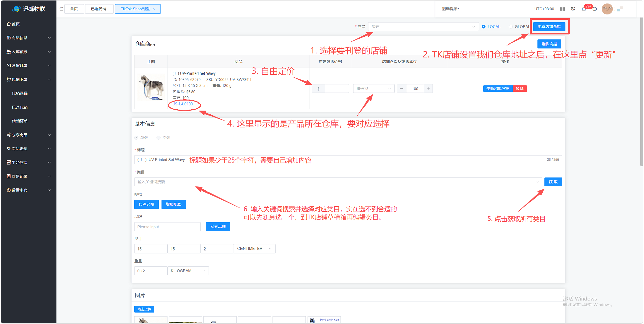This screenshot has width=644, height=324.
Task: Open the user avatar menu
Action: click(x=607, y=9)
